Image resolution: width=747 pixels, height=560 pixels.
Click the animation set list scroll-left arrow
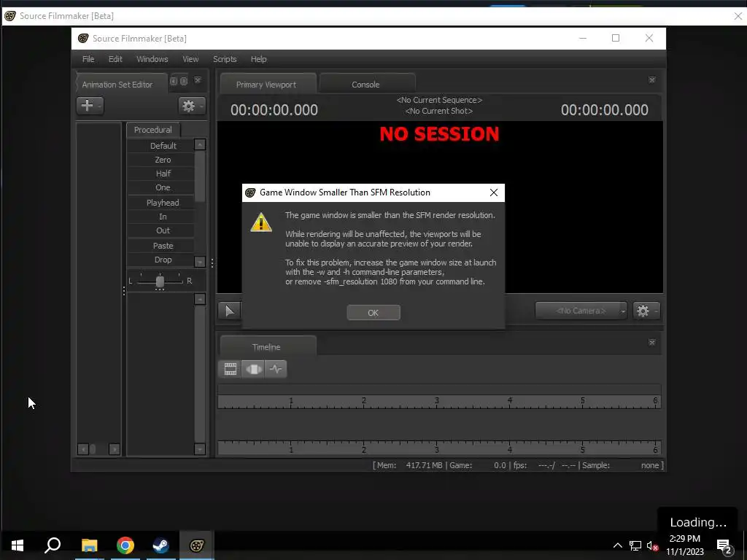pos(83,449)
